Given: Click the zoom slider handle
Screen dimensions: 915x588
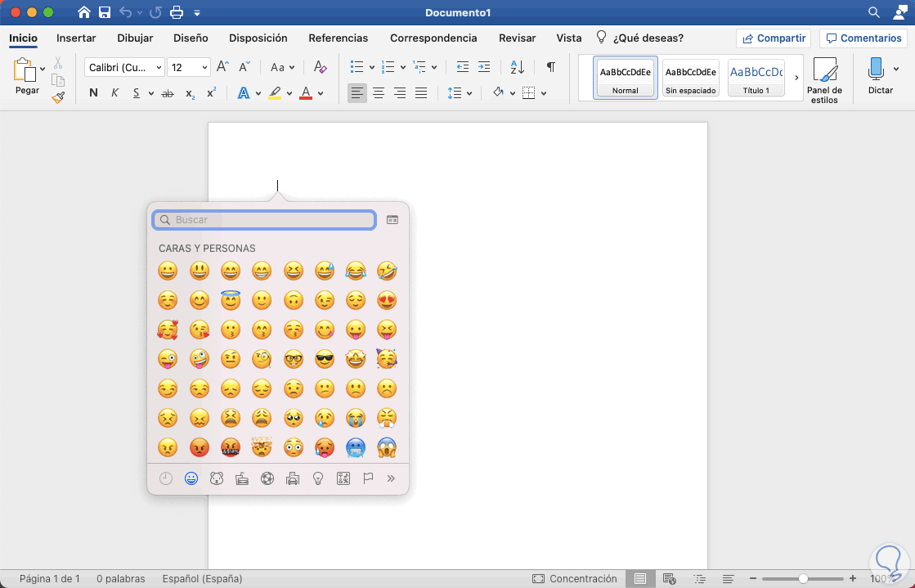Looking at the screenshot, I should [804, 578].
